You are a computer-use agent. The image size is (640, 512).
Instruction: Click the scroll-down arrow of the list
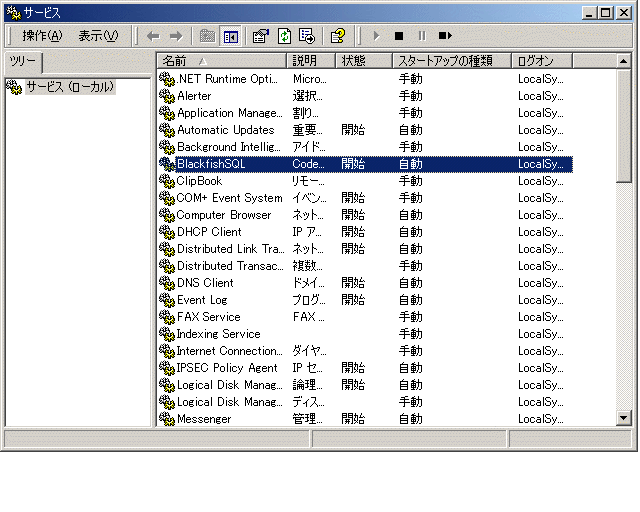623,418
